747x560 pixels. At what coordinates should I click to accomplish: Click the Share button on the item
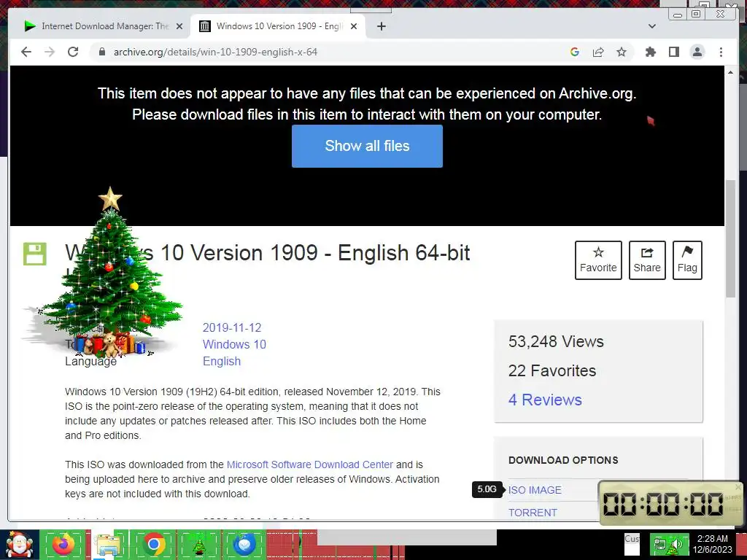647,260
